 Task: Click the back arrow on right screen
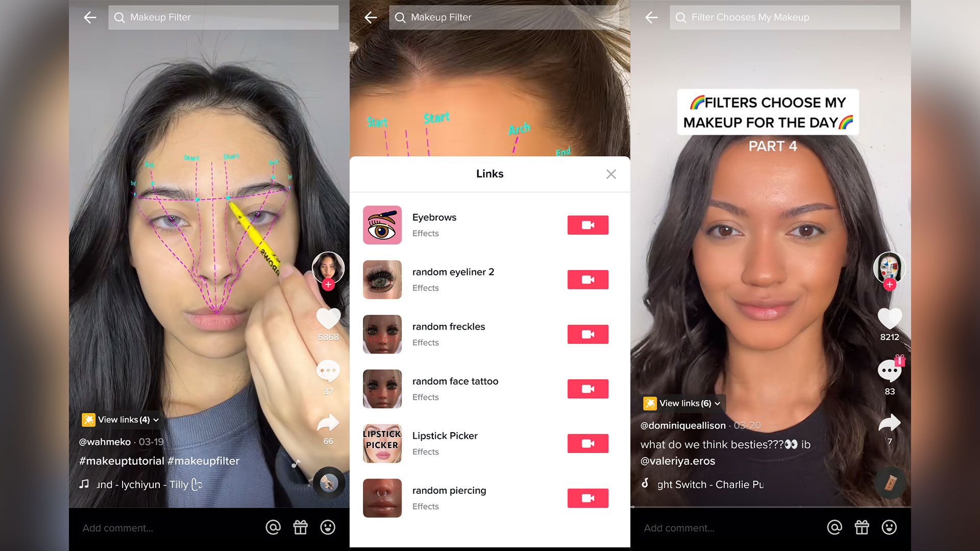[x=651, y=17]
